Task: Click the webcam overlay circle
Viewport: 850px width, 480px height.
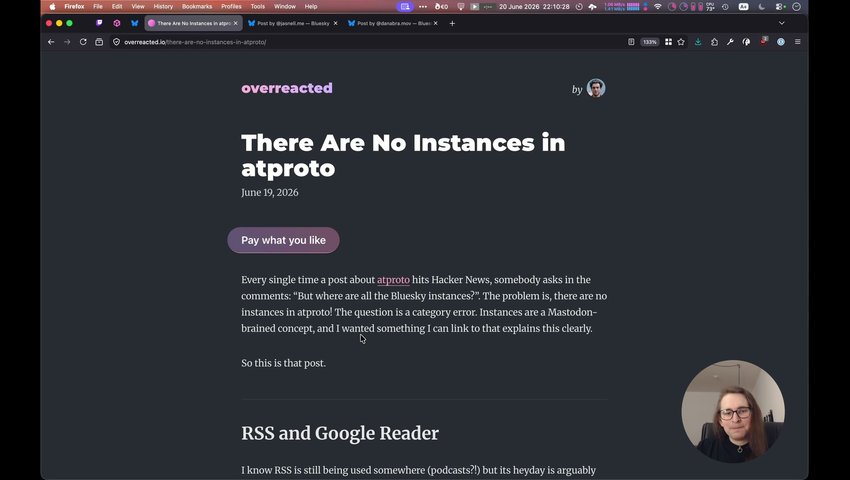Action: pyautogui.click(x=733, y=411)
